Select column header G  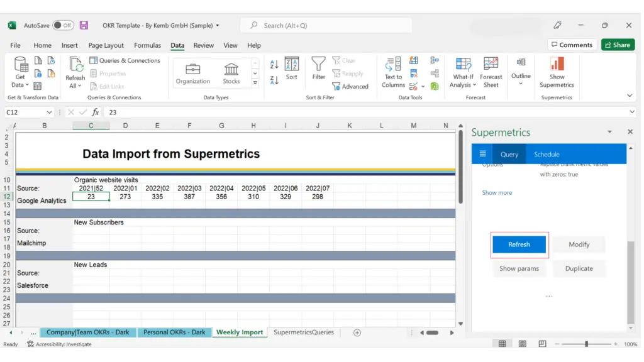(x=221, y=126)
